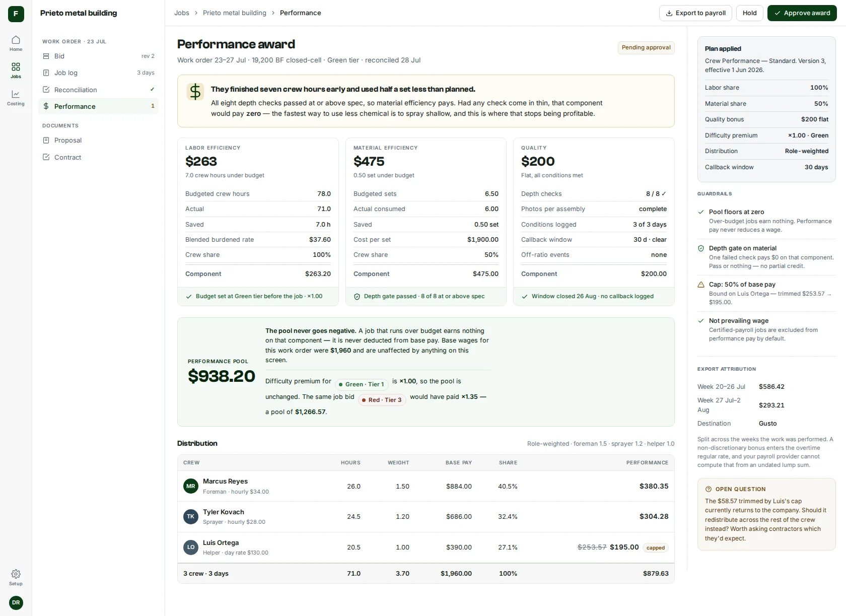
Task: Navigate to Jobs breadcrumb
Action: [x=182, y=13]
